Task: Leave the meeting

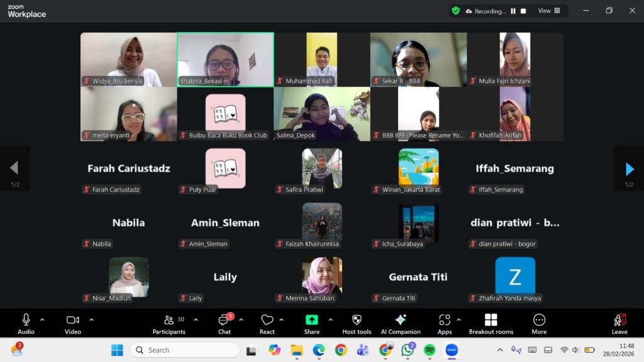Action: [619, 323]
